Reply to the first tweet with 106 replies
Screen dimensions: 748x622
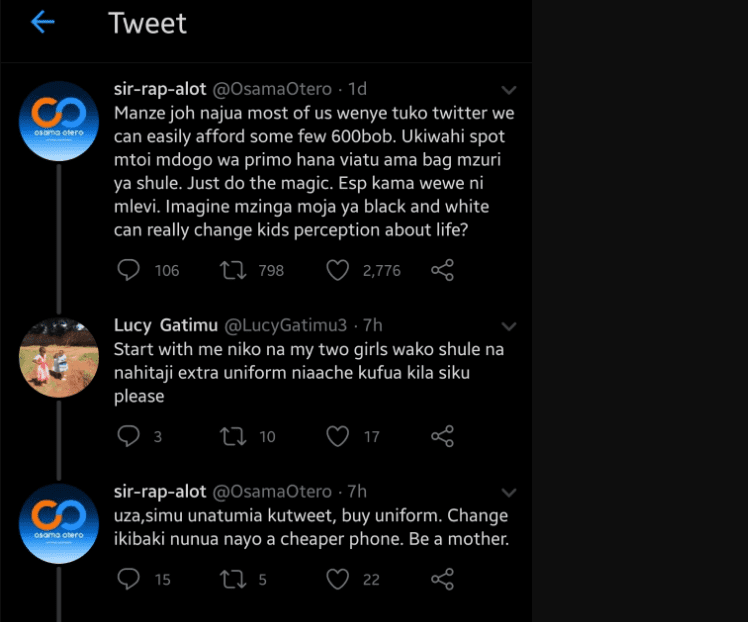pos(129,270)
